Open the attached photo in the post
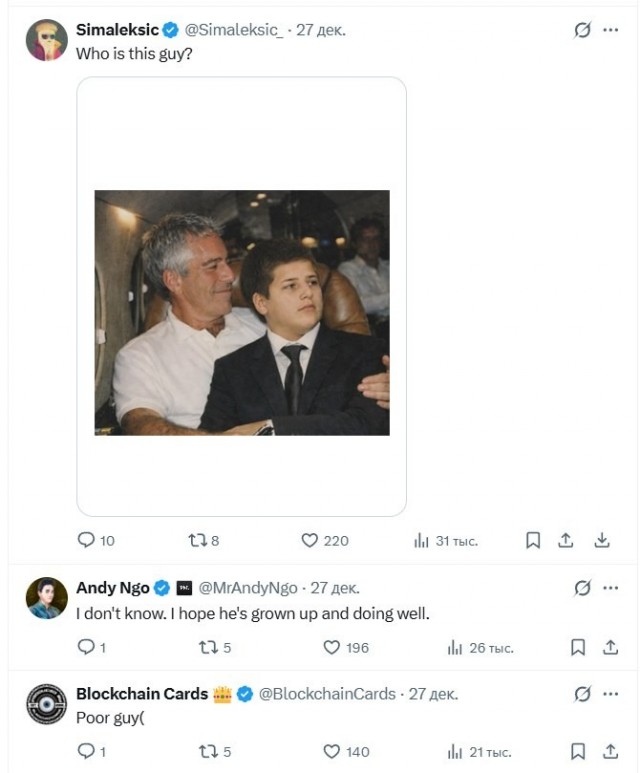Screen dimensions: 640x773 (x=241, y=312)
